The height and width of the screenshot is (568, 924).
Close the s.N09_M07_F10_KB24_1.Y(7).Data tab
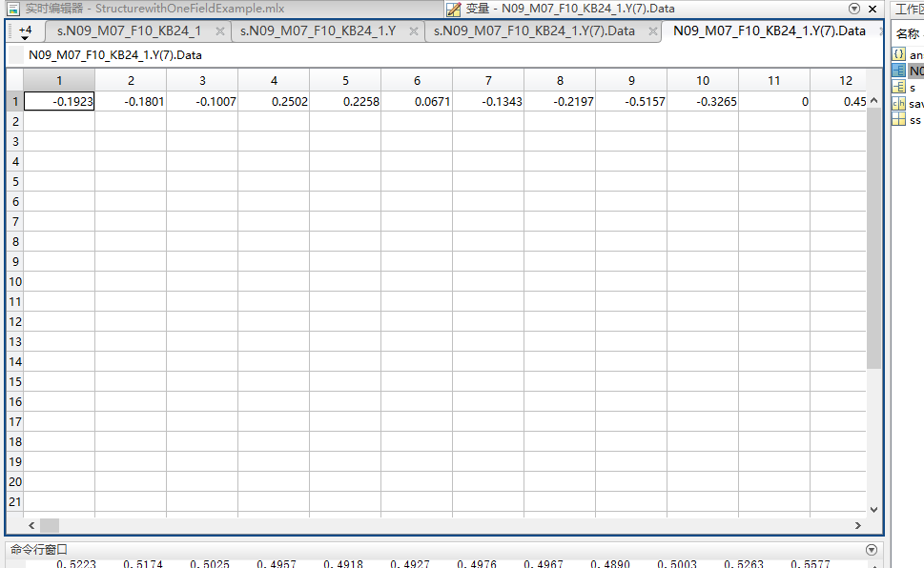(652, 31)
